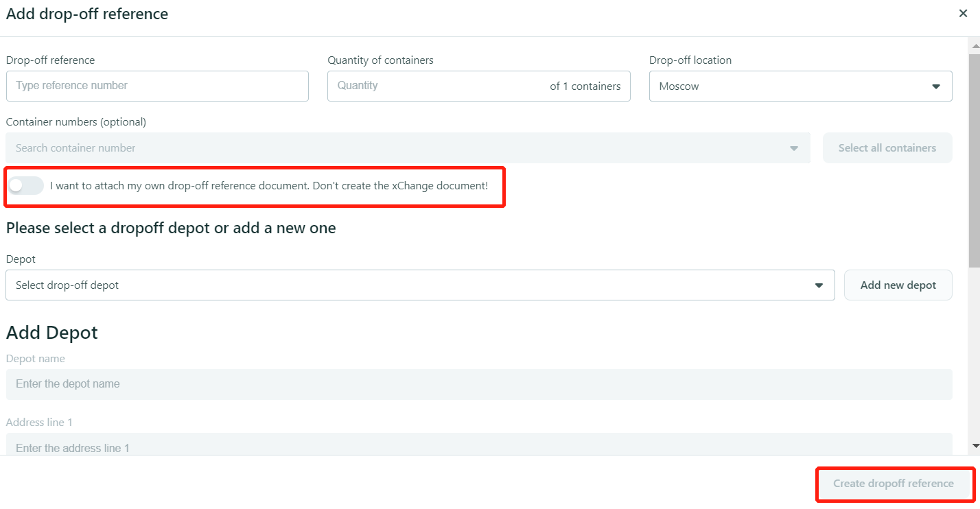Click Create dropoff reference button

893,484
